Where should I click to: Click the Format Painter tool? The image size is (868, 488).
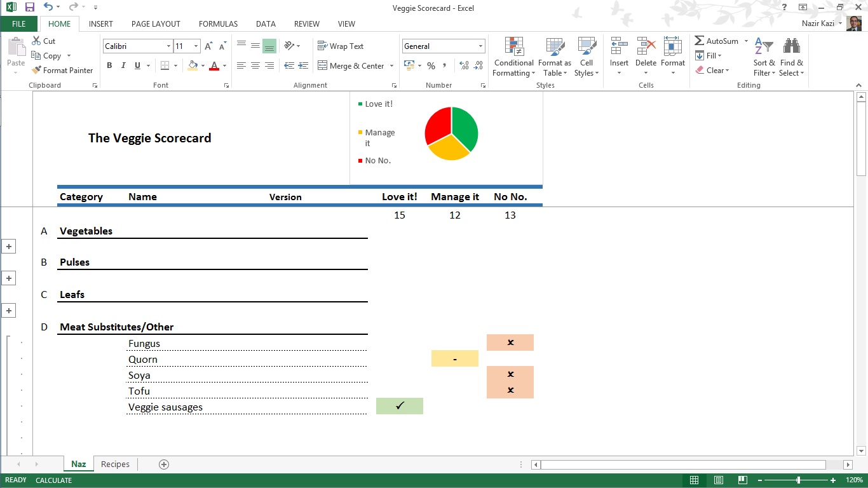(63, 71)
